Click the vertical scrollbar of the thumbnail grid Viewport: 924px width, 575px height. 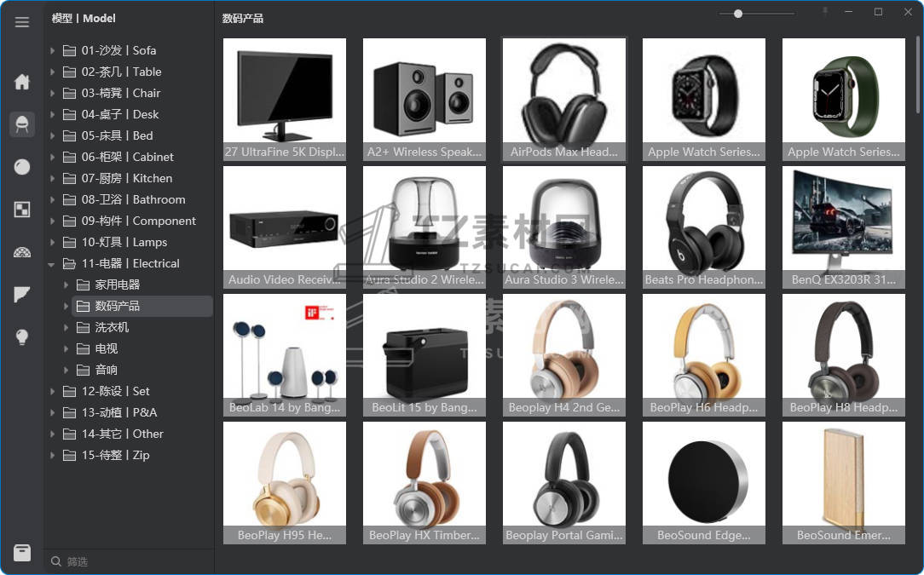(x=917, y=73)
